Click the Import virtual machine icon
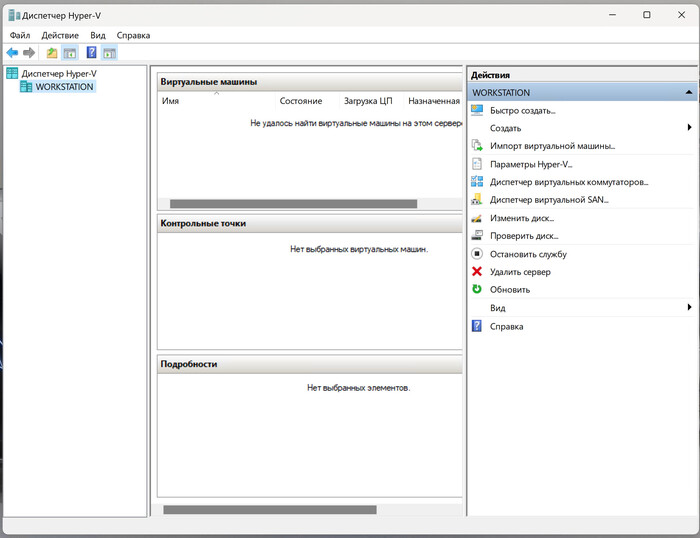700x538 pixels. coord(477,146)
